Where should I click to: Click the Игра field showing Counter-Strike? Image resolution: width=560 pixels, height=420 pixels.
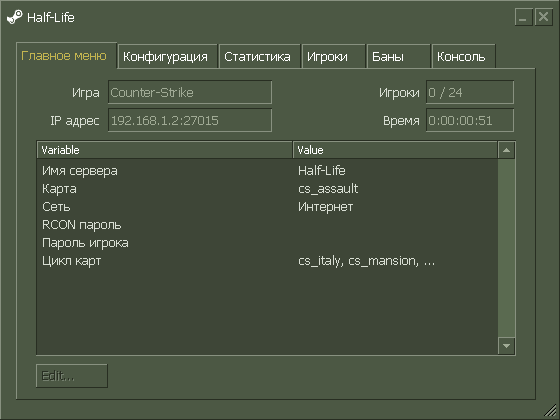tap(190, 92)
